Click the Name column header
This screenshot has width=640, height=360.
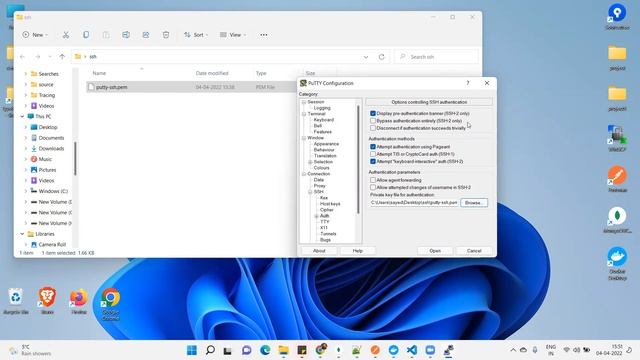pyautogui.click(x=99, y=73)
